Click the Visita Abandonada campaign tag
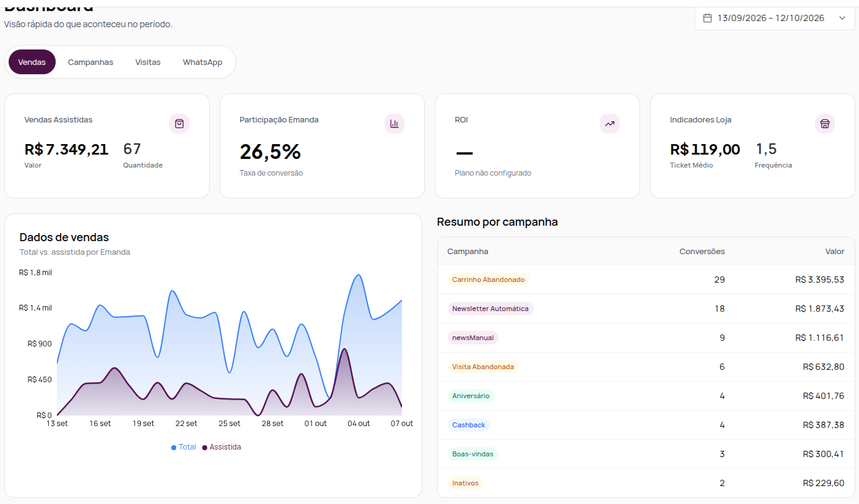 point(483,367)
